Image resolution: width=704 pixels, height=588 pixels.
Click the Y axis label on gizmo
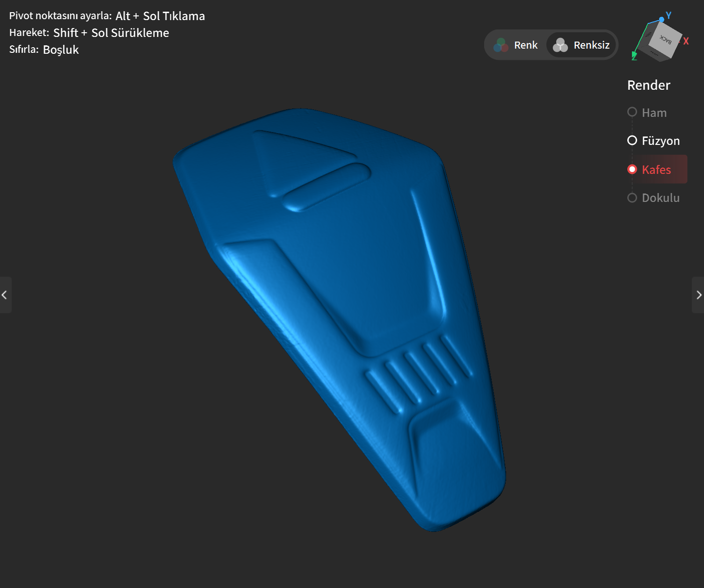[x=668, y=15]
